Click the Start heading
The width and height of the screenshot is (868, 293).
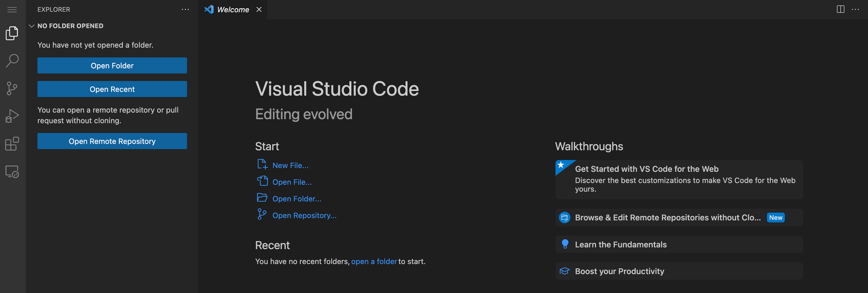(x=267, y=146)
